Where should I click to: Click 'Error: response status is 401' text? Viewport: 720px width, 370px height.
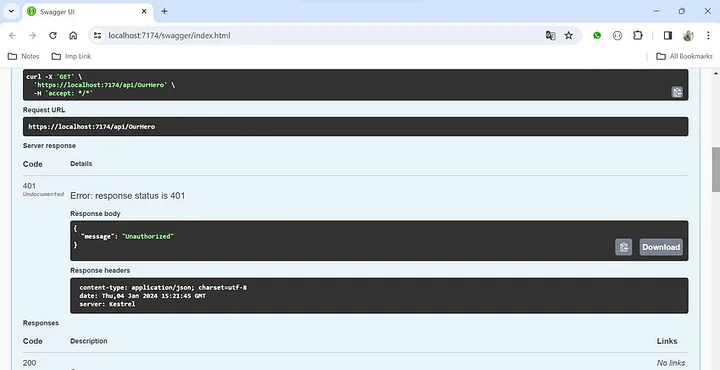(x=128, y=196)
